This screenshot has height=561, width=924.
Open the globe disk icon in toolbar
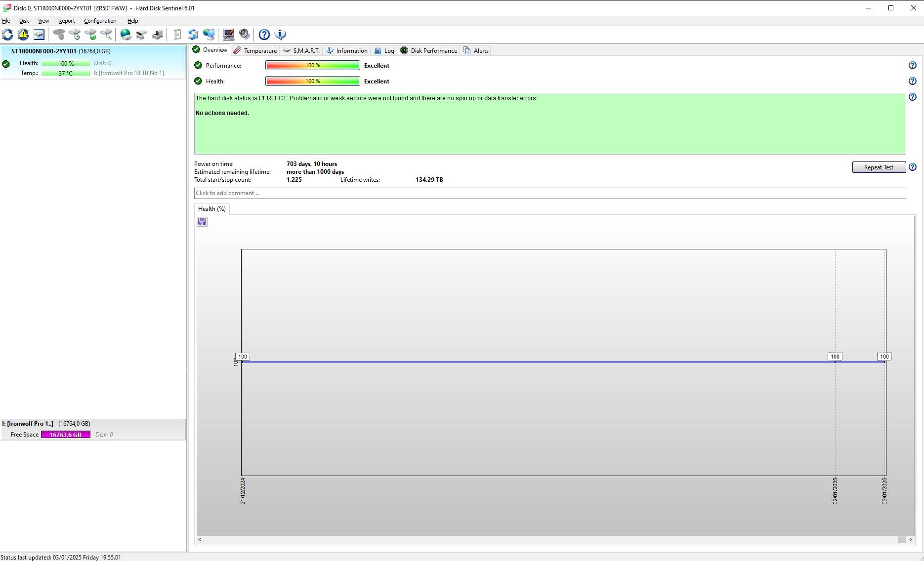coord(126,35)
